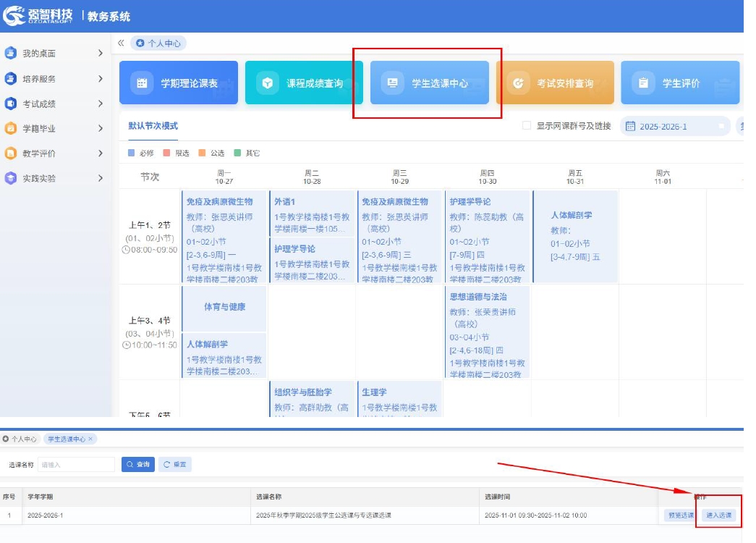This screenshot has height=543, width=756.
Task: Expand the 培养服务 menu
Action: [x=54, y=78]
